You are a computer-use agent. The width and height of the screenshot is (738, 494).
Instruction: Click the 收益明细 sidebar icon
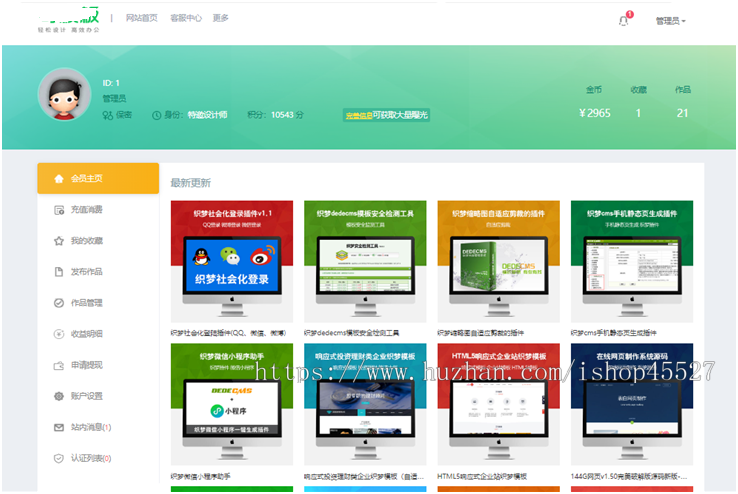click(59, 334)
